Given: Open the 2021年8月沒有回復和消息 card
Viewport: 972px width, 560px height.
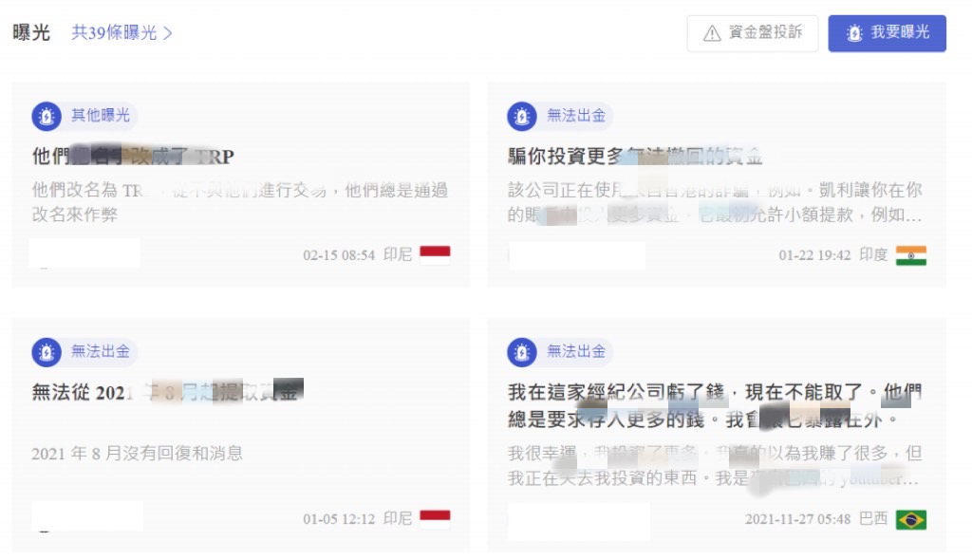Looking at the screenshot, I should tap(137, 454).
